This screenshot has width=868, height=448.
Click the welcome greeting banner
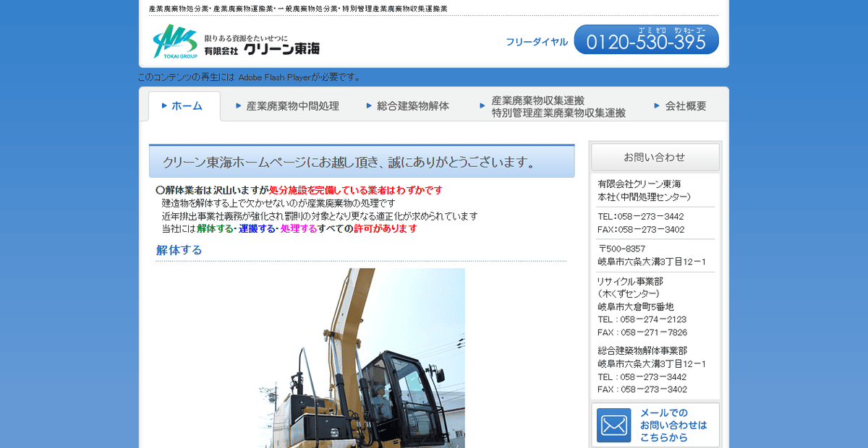pos(362,160)
